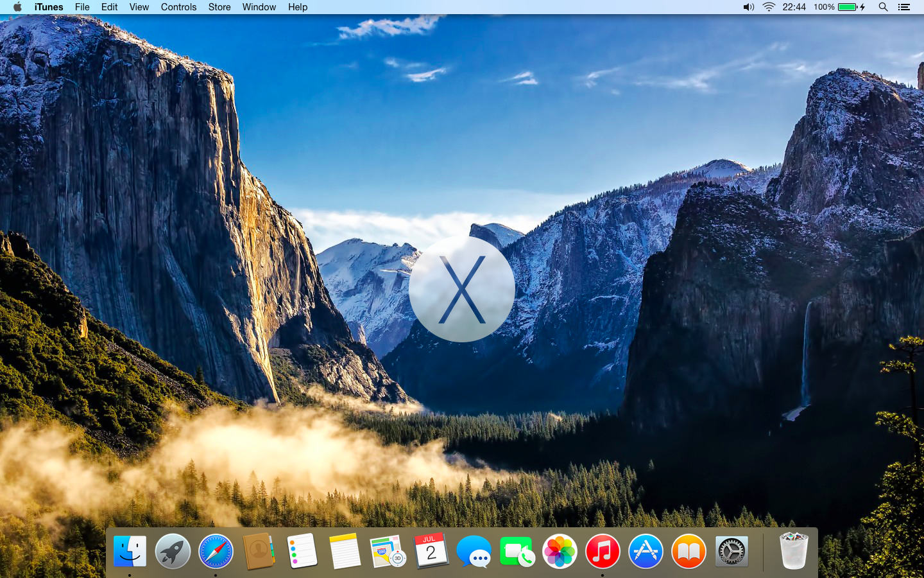The width and height of the screenshot is (924, 578).
Task: Click the Wi-Fi status icon
Action: [x=769, y=7]
